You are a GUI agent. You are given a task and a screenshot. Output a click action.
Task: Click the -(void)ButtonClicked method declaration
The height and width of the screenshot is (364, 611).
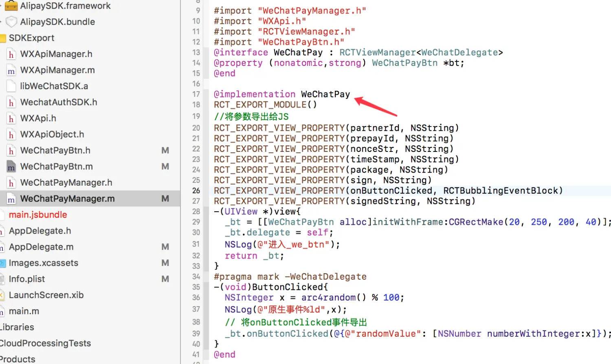tap(271, 287)
